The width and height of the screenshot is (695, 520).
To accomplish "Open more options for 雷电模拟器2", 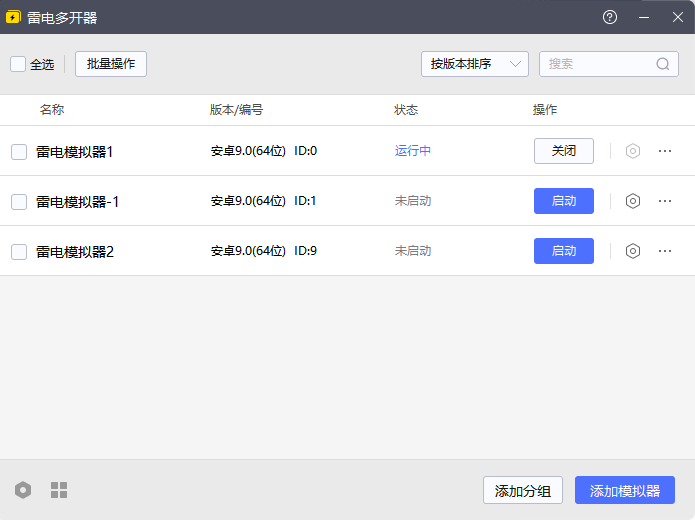I will (x=665, y=251).
